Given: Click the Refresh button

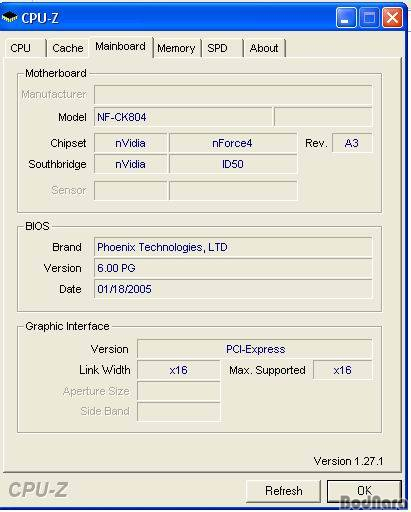Looking at the screenshot, I should pyautogui.click(x=284, y=491).
